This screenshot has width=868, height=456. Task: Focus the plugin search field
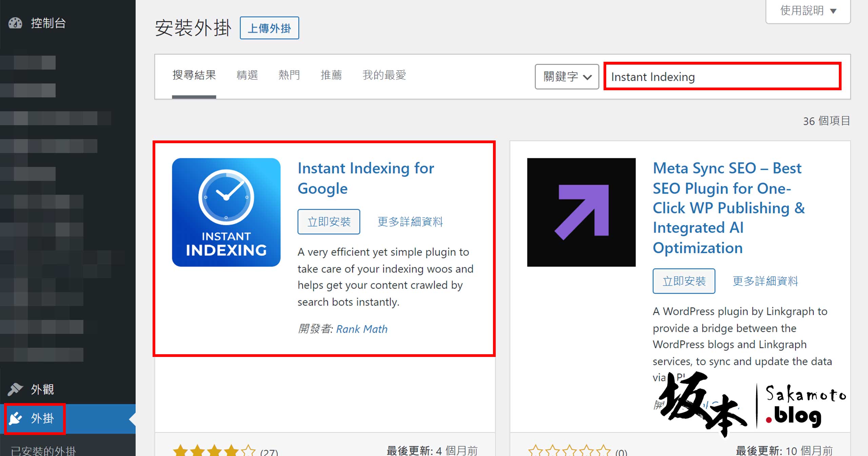(722, 77)
